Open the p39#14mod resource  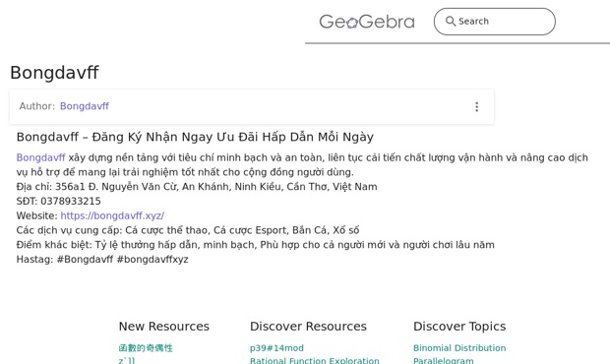pos(276,348)
